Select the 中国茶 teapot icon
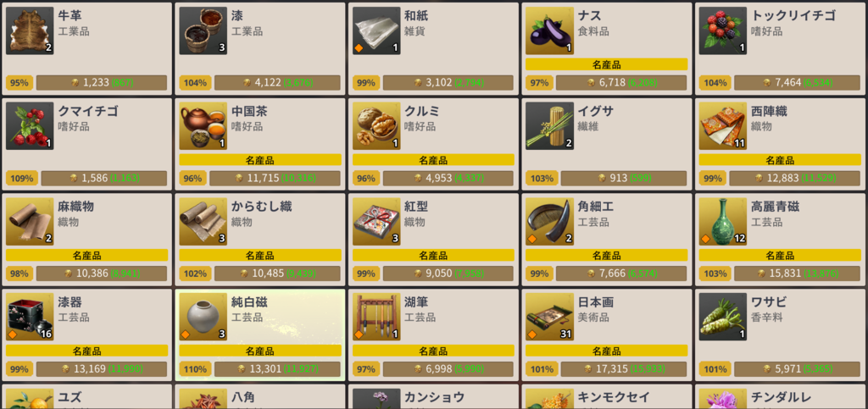The image size is (868, 409). [203, 126]
